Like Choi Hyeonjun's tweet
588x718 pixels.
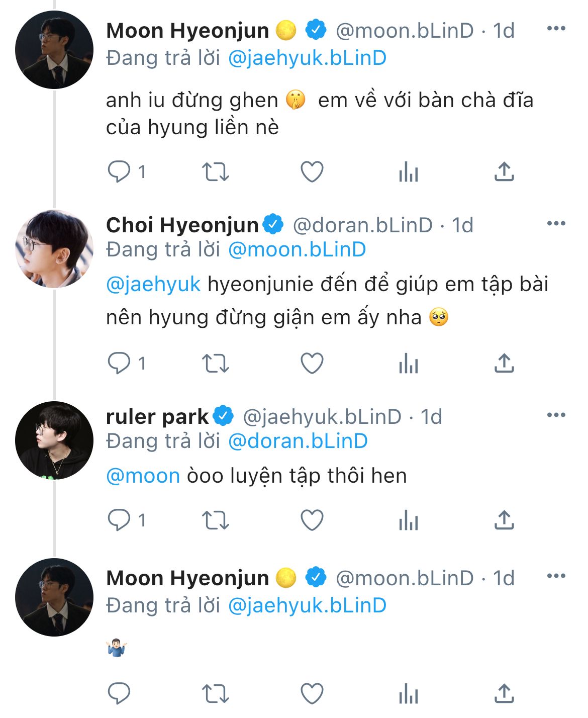click(x=312, y=363)
